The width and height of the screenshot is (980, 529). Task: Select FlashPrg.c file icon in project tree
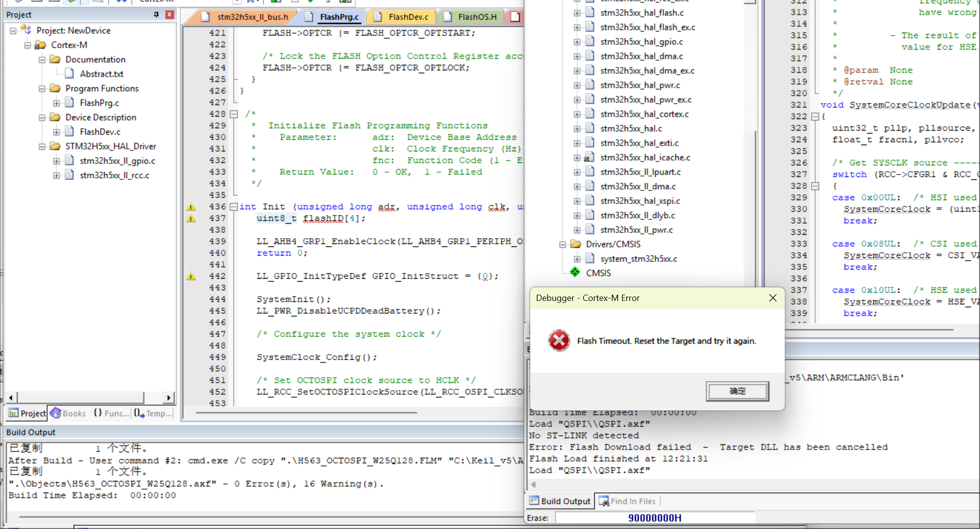point(69,102)
